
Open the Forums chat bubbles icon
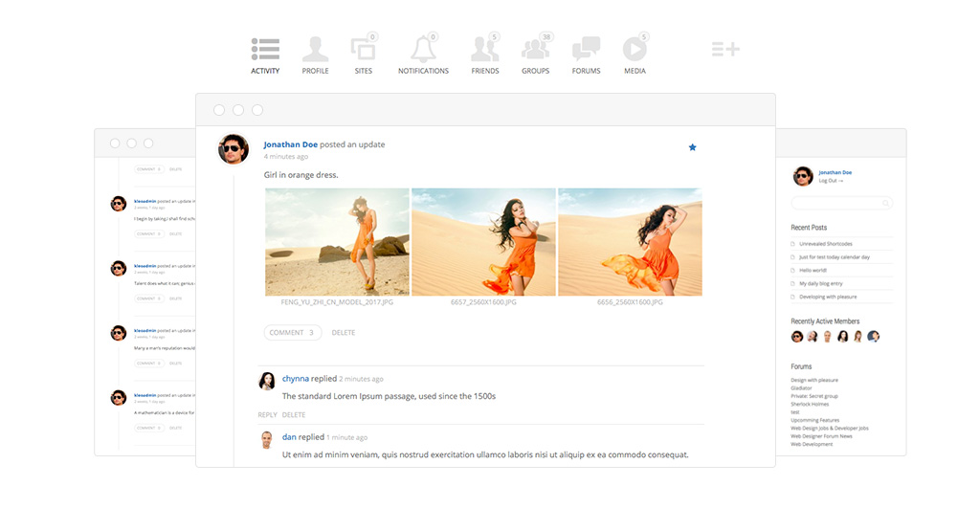[586, 50]
